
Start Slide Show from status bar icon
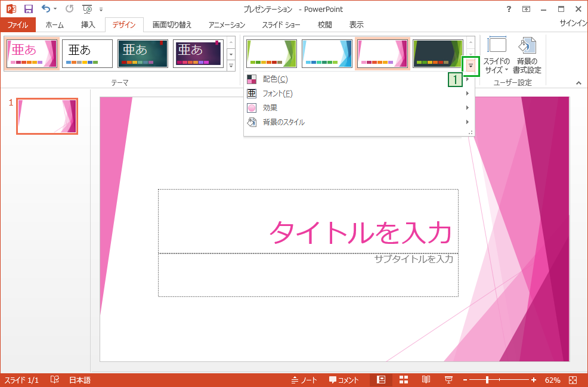448,380
